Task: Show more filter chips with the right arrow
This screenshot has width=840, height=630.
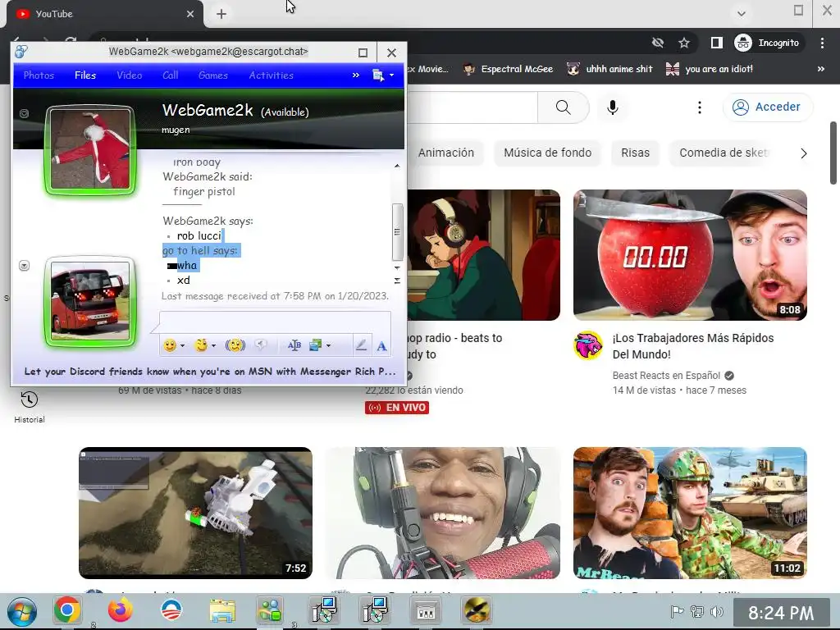Action: [803, 153]
